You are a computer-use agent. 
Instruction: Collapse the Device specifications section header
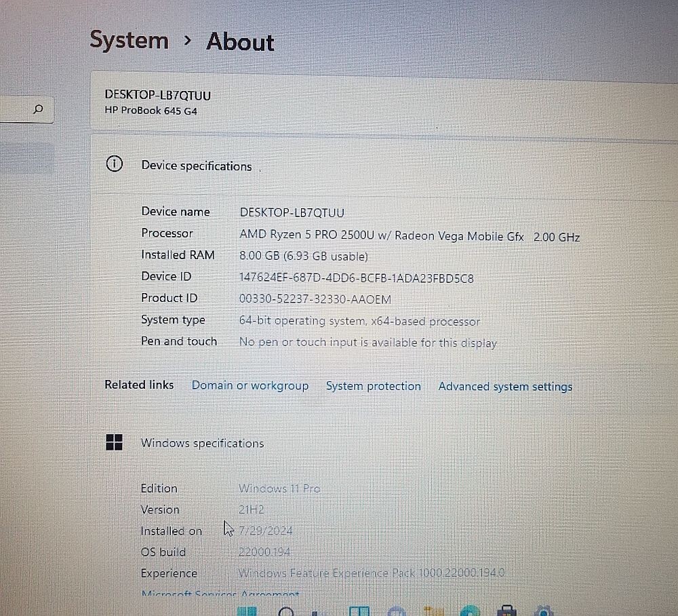click(x=384, y=165)
